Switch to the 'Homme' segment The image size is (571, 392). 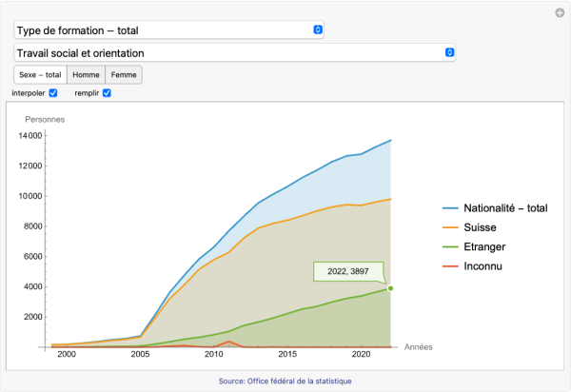point(86,74)
